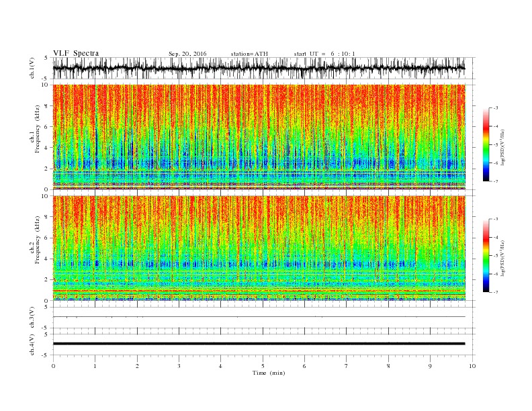The width and height of the screenshot is (532, 411).
Task: Click the "ch.3(V)" axis label
Action: 32,317
